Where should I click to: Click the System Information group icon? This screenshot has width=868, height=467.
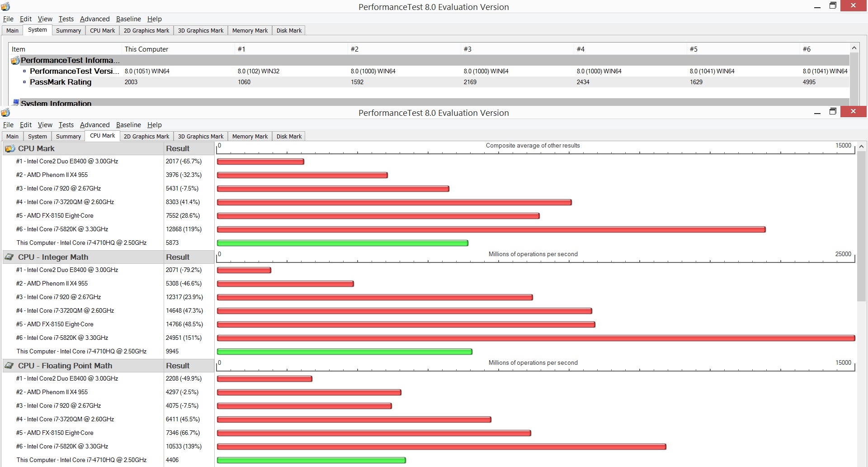click(x=16, y=103)
